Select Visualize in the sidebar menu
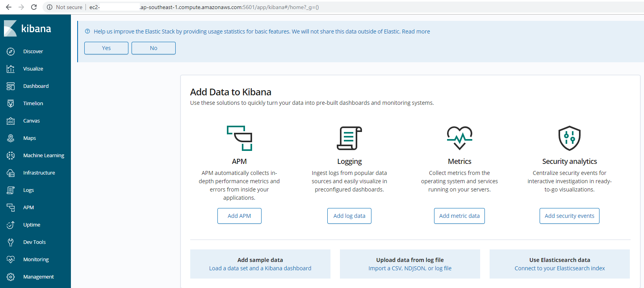 click(33, 69)
